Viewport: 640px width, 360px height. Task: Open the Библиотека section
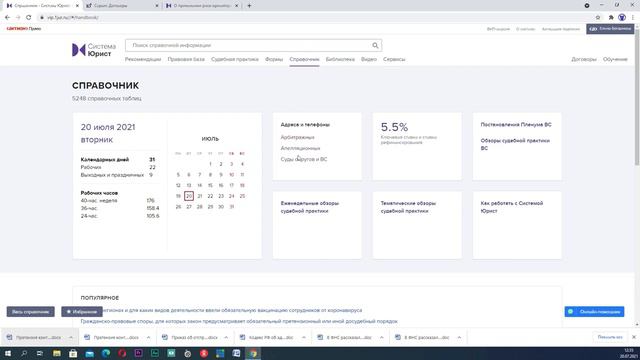point(340,59)
